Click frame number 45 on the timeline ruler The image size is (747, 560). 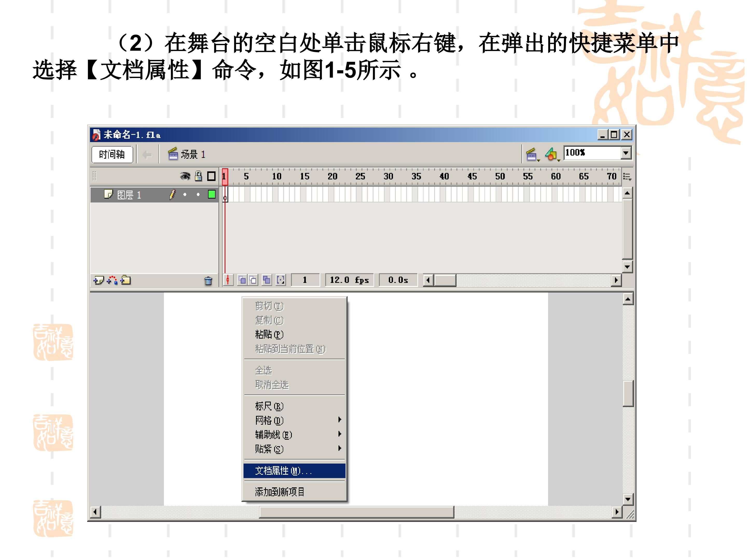tap(472, 176)
